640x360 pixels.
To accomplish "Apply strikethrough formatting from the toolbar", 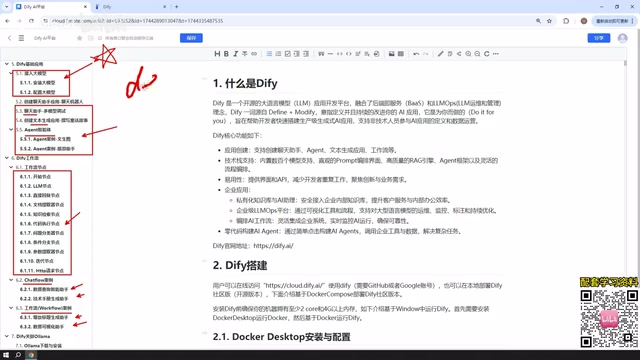I will coord(244,54).
